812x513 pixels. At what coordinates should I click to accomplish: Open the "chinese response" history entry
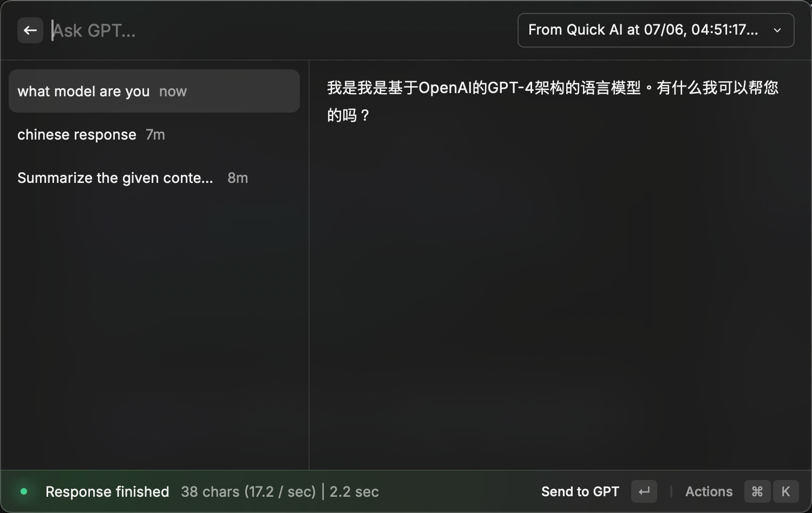[77, 134]
